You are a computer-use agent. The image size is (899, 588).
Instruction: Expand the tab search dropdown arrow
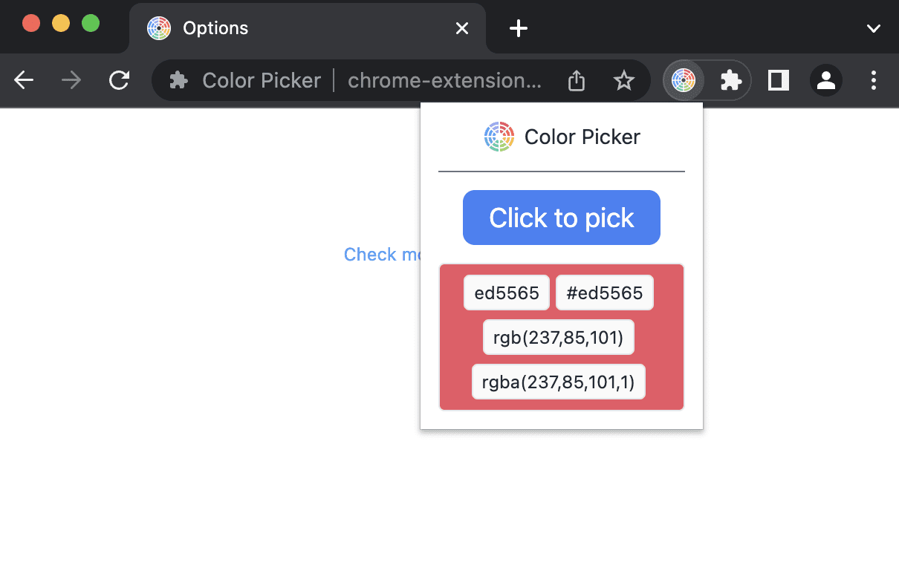tap(874, 28)
